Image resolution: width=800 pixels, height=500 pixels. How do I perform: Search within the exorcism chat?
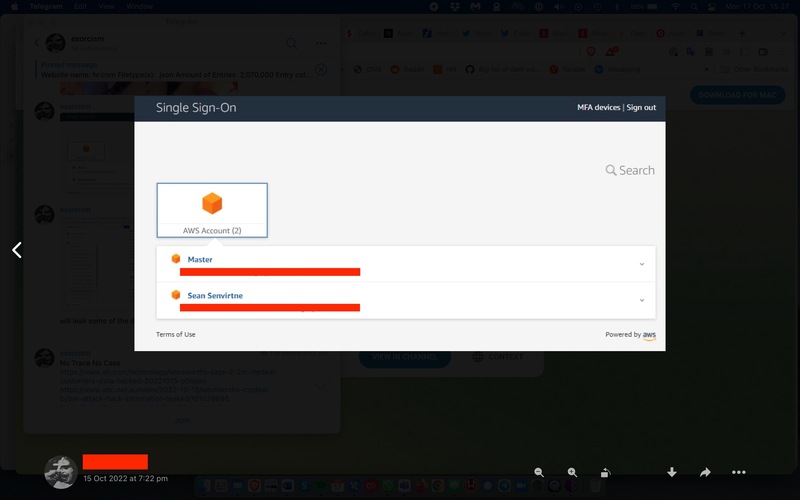pyautogui.click(x=292, y=43)
